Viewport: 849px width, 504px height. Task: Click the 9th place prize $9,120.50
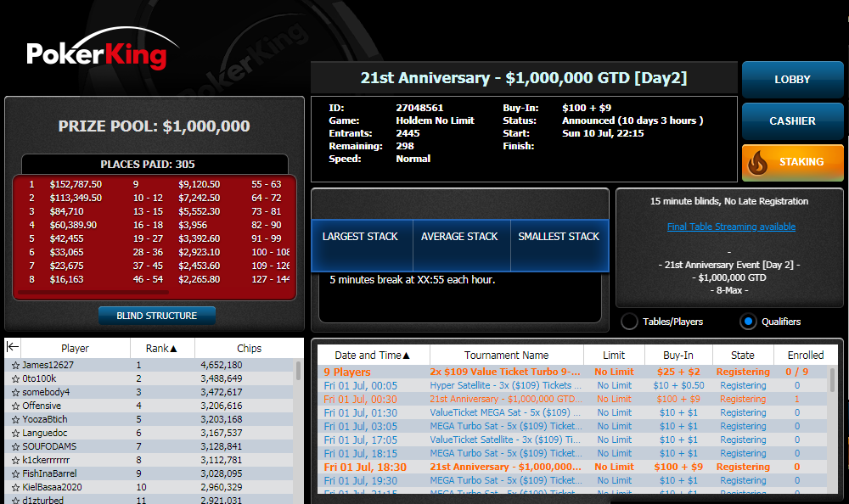click(200, 184)
